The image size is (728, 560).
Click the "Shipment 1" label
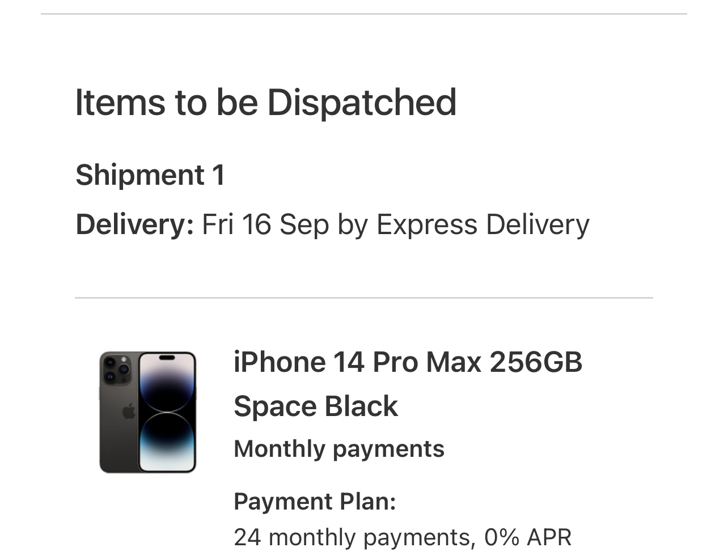tap(150, 175)
